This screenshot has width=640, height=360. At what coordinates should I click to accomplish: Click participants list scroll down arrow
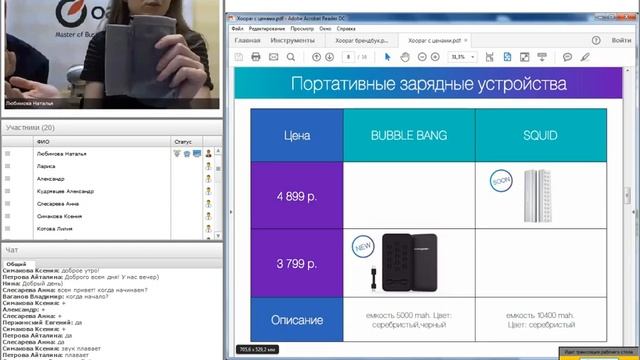click(x=218, y=236)
